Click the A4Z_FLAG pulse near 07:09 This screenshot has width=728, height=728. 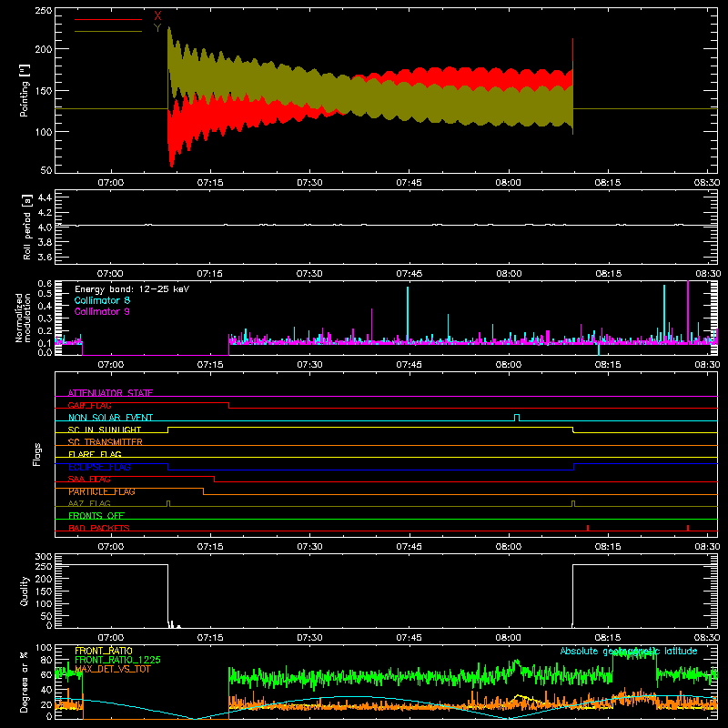click(x=168, y=503)
